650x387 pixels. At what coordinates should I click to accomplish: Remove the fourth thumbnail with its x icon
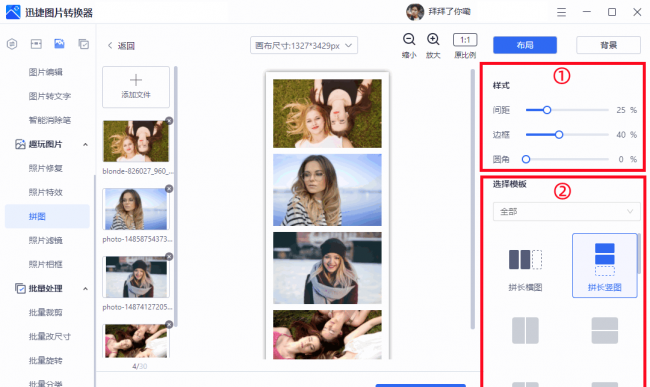[x=169, y=324]
